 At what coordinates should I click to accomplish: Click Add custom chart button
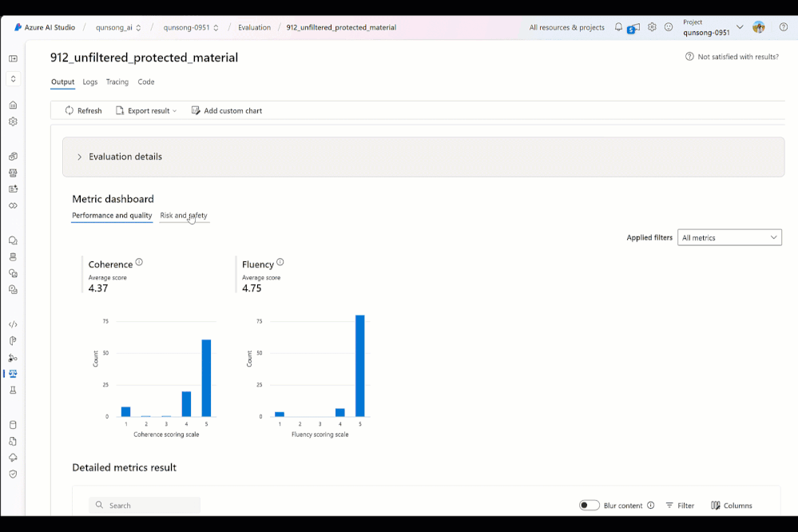point(227,110)
